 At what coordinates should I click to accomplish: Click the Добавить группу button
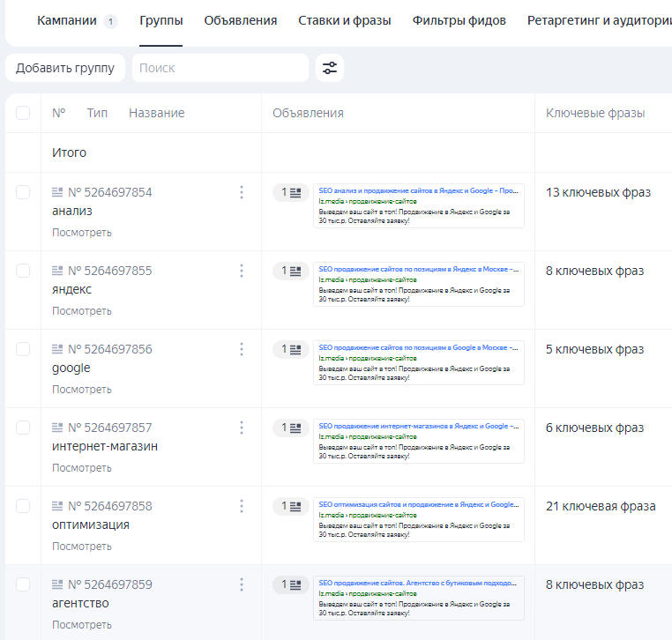tap(65, 68)
